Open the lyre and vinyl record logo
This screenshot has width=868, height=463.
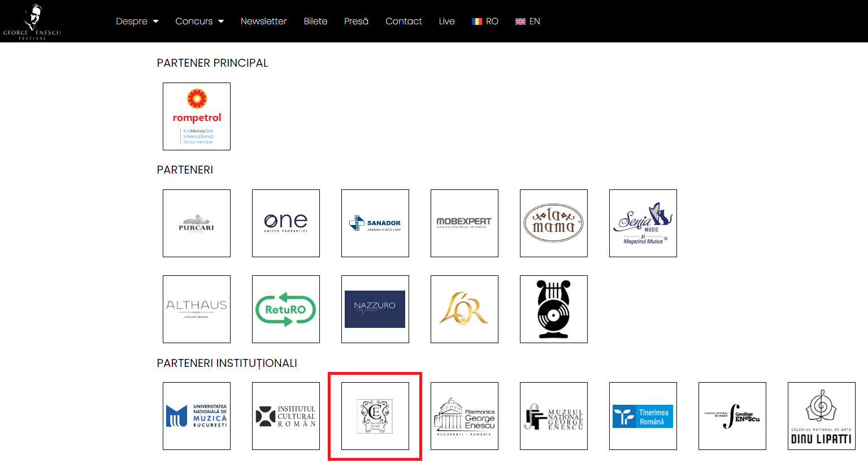click(x=554, y=309)
